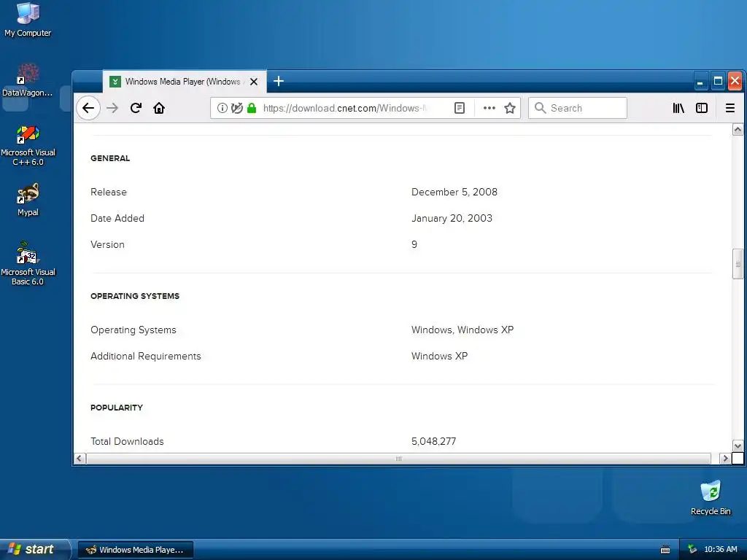The image size is (747, 560).
Task: Click the vertical scrollbar thumb
Action: [738, 264]
